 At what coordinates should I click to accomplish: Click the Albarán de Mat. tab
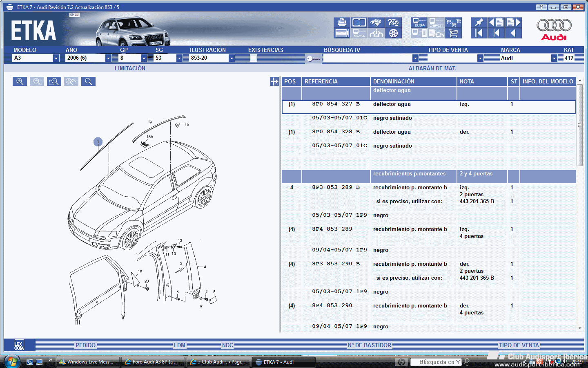pyautogui.click(x=432, y=68)
